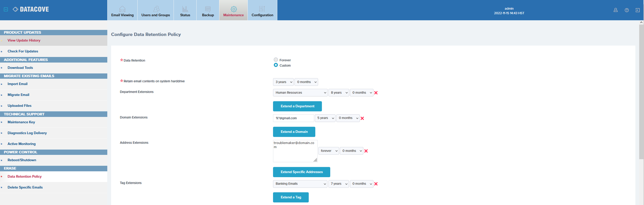
Task: Click the user profile icon
Action: click(x=615, y=10)
